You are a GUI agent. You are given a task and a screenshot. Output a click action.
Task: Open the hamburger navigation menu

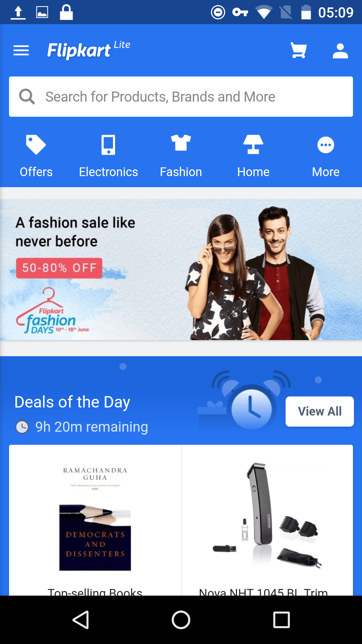(x=21, y=51)
